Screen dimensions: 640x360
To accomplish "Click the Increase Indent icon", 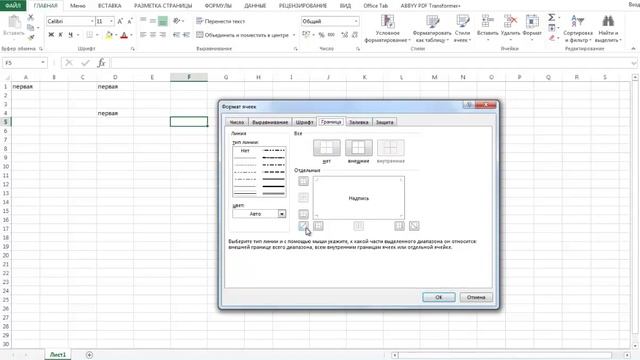I will pyautogui.click(x=186, y=35).
